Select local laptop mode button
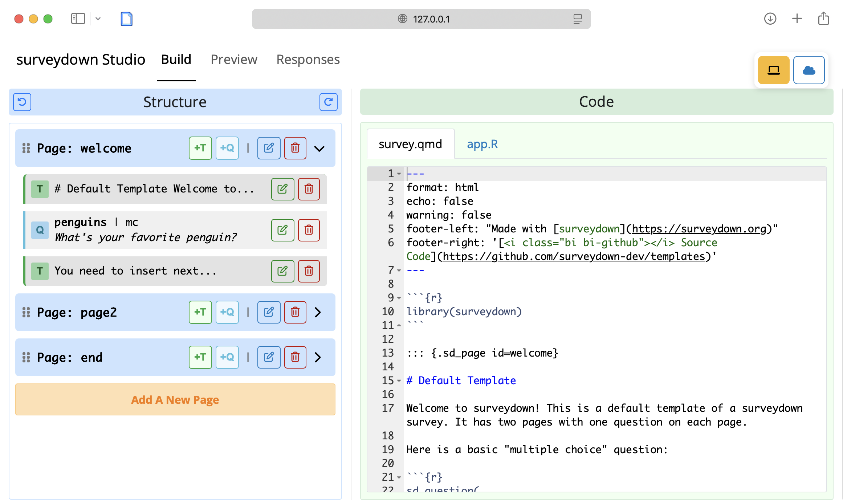This screenshot has height=504, width=843. (x=774, y=70)
